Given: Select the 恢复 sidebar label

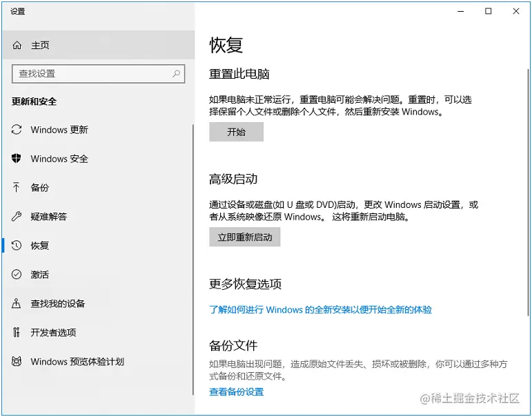Looking at the screenshot, I should coord(40,245).
